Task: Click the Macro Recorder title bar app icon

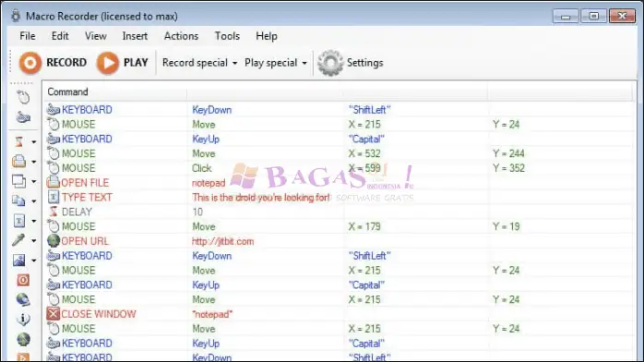Action: 16,16
